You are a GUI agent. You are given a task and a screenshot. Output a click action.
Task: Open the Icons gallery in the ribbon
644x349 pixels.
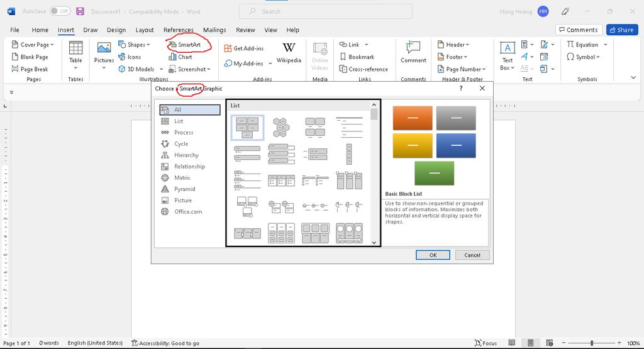click(130, 57)
